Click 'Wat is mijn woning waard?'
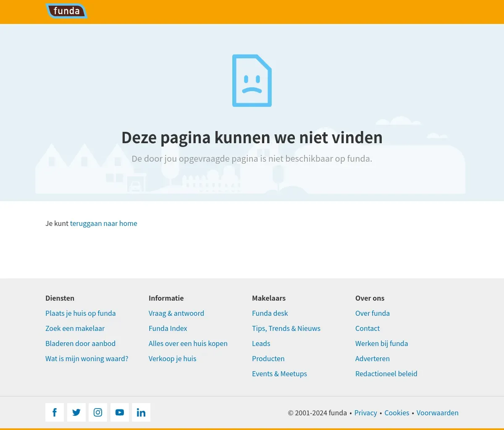Screen dimensions: 504x430 pos(87,359)
